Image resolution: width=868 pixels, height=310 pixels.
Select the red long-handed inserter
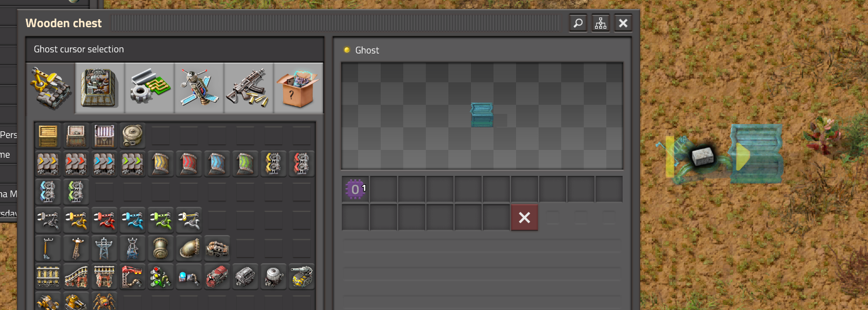(x=104, y=220)
